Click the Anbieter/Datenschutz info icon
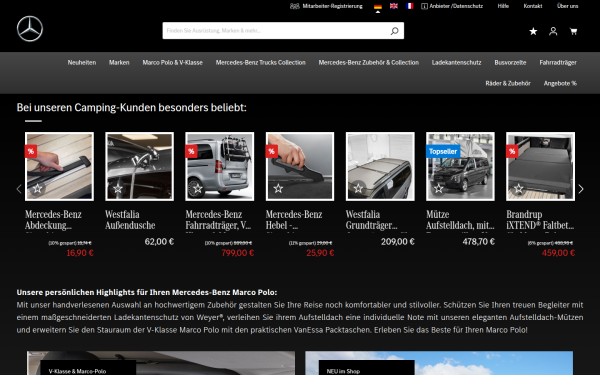Screen dimensions: 600x375 pyautogui.click(x=424, y=6)
